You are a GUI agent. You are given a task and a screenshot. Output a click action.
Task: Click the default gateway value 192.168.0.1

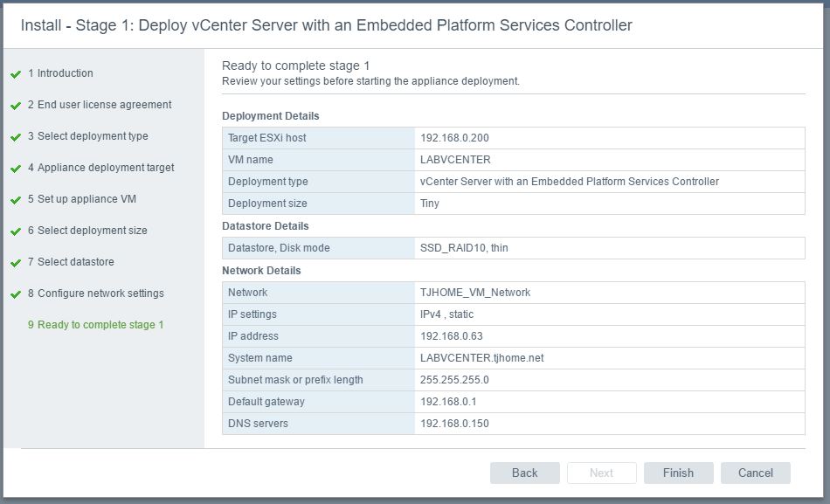tap(448, 401)
